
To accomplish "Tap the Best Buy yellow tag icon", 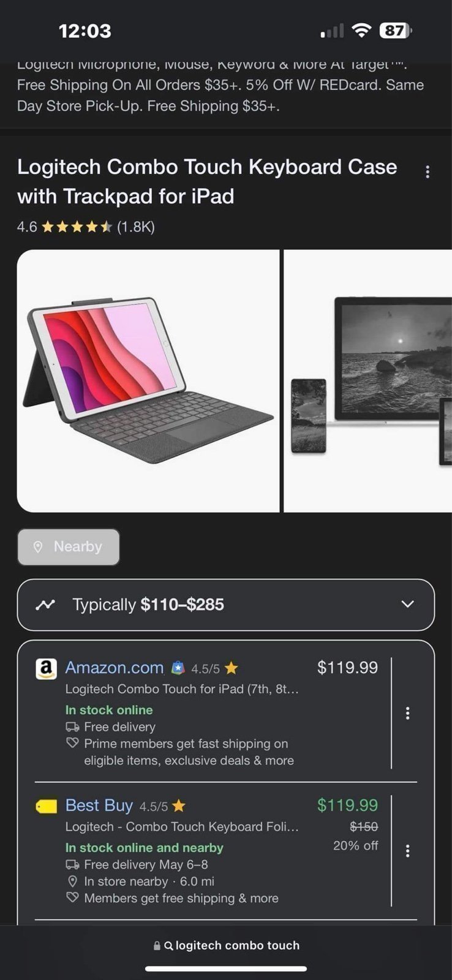I will 46,807.
